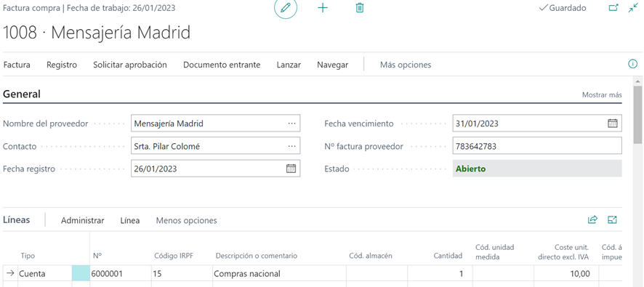The width and height of the screenshot is (644, 287).
Task: Open calendar picker for Fecha registro
Action: click(x=291, y=169)
